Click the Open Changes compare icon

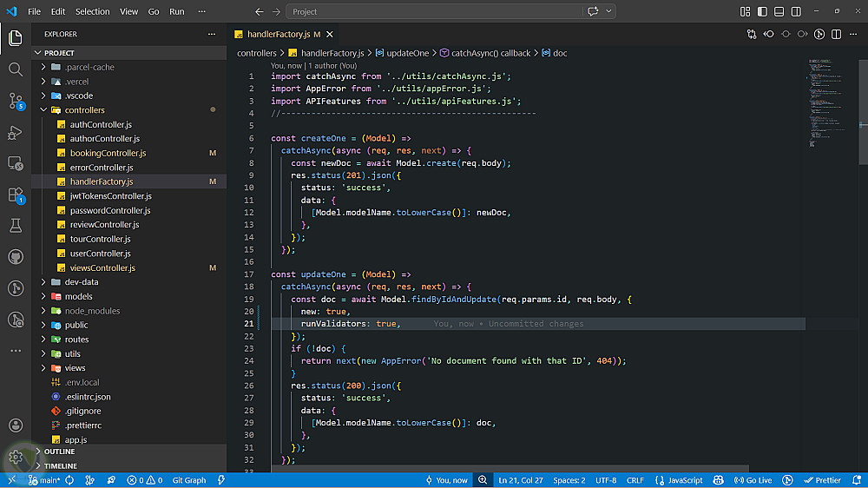(752, 34)
